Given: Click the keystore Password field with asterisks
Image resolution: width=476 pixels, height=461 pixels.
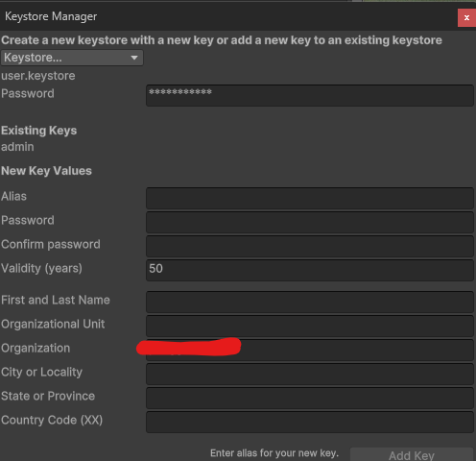Looking at the screenshot, I should pos(310,95).
